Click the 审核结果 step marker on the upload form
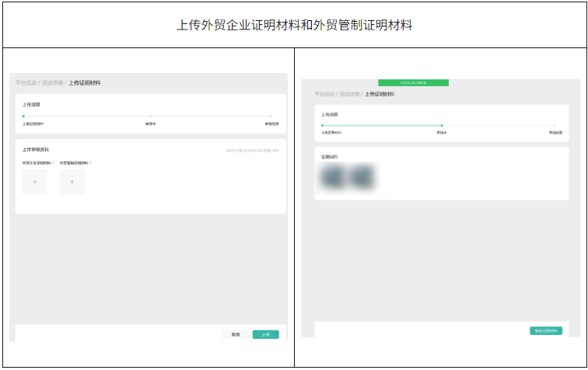588x370 pixels. tap(271, 116)
